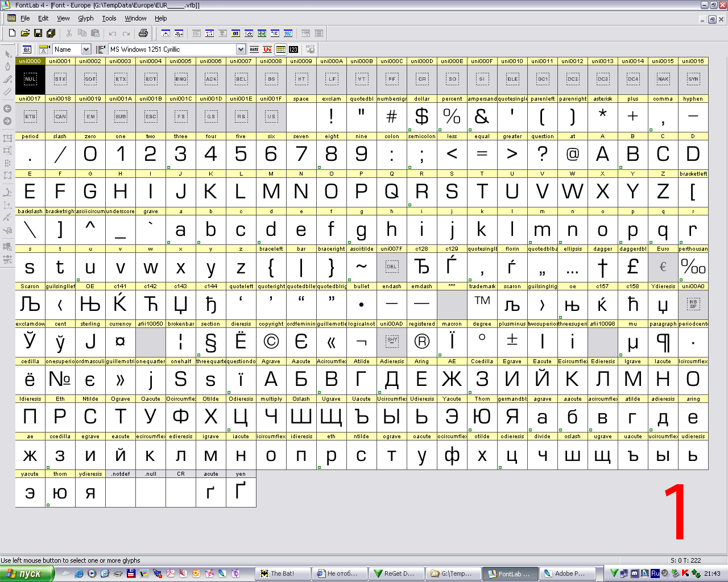728x582 pixels.
Task: Click the Save All stacked floppy icon
Action: point(51,34)
